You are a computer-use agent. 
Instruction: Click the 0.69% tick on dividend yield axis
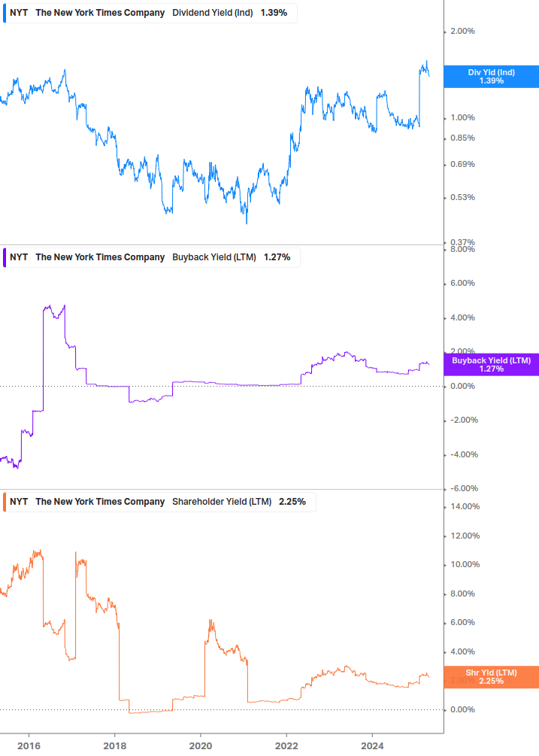[x=462, y=165]
